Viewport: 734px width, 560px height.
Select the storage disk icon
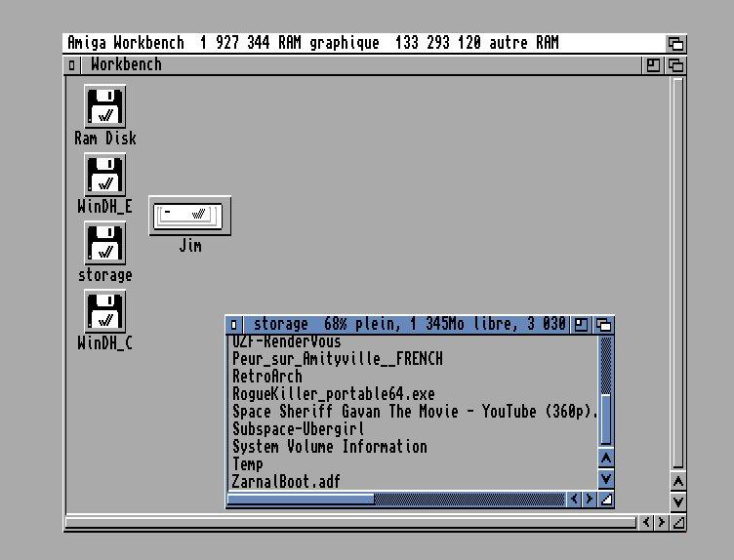coord(104,243)
